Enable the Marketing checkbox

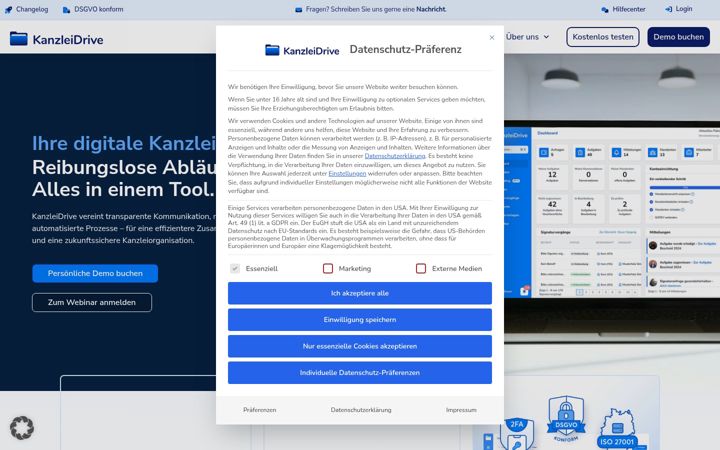coord(328,269)
